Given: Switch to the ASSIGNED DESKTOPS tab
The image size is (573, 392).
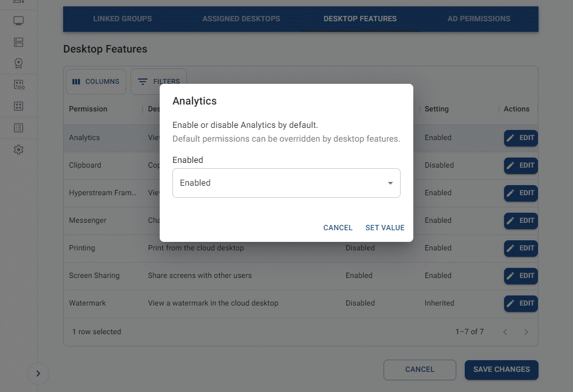Looking at the screenshot, I should pyautogui.click(x=241, y=19).
